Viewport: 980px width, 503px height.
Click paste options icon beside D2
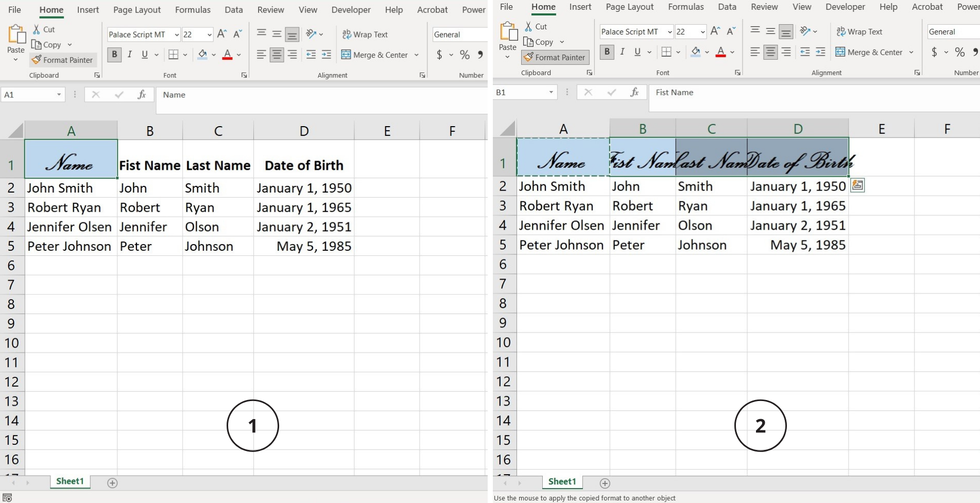(857, 185)
